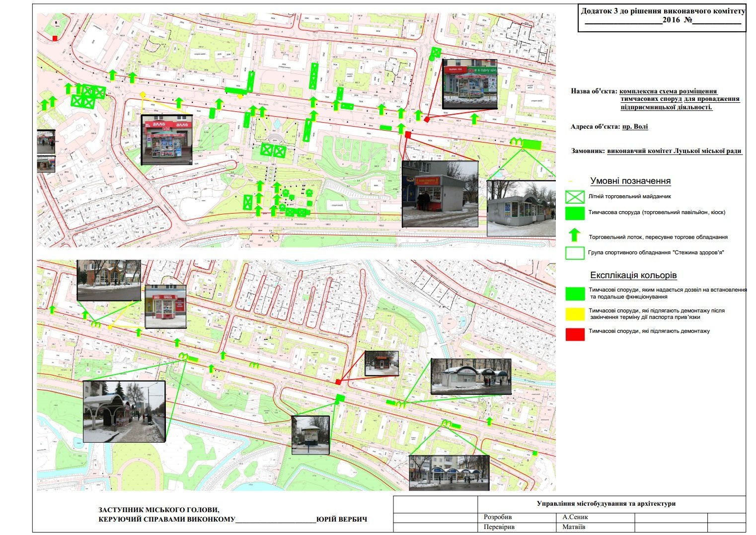
Task: Pick the yellow color swatch in Експлікація кольорів
Action: [575, 313]
